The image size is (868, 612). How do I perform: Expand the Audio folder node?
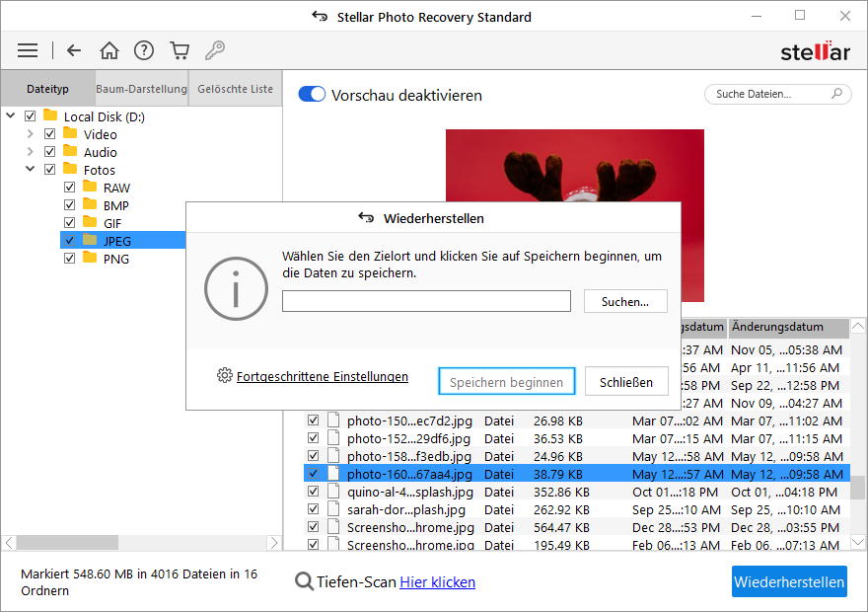[x=30, y=152]
